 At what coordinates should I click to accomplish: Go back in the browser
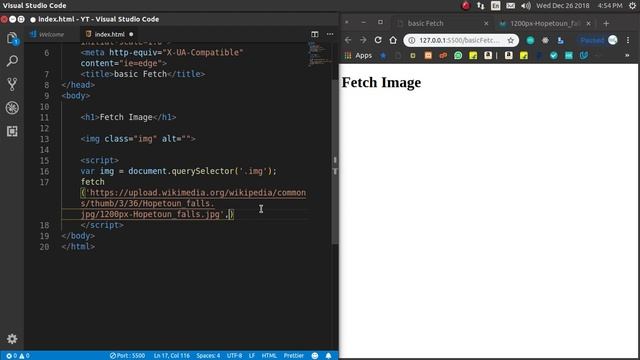click(x=348, y=40)
